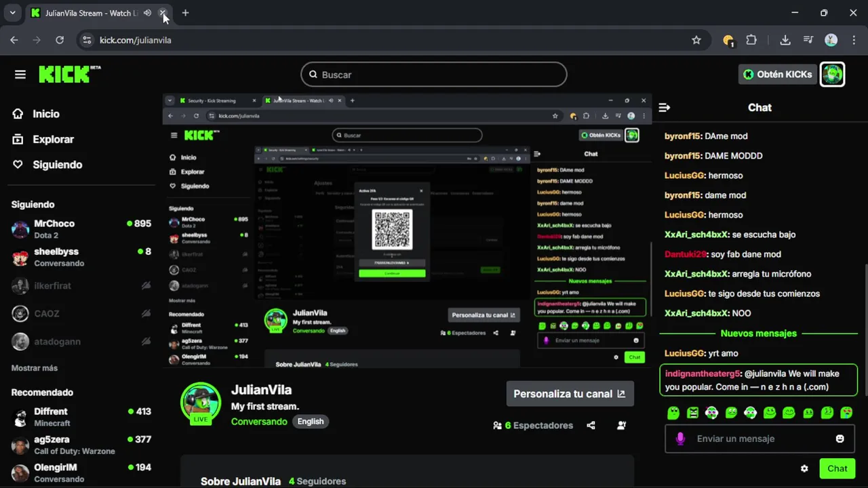Click the Buscar search field
This screenshot has height=488, width=868.
[434, 75]
